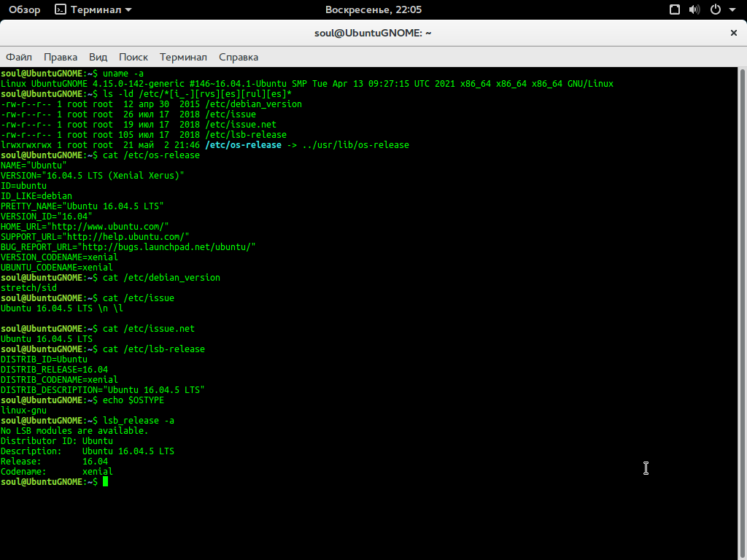Open the clock showing Воскресенье, 22:05
Image resolution: width=747 pixels, height=560 pixels.
373,9
